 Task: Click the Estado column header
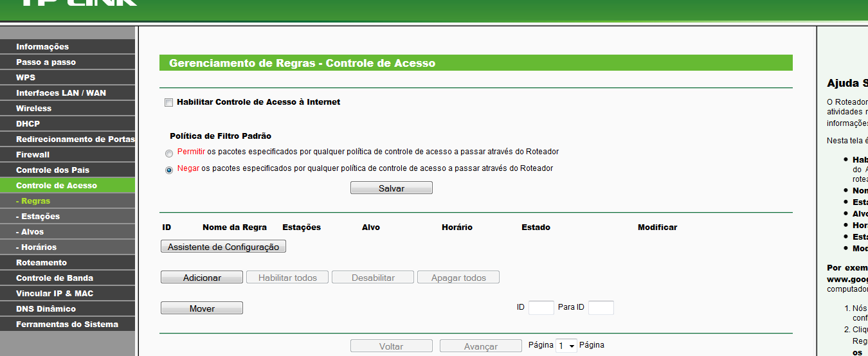click(x=536, y=227)
